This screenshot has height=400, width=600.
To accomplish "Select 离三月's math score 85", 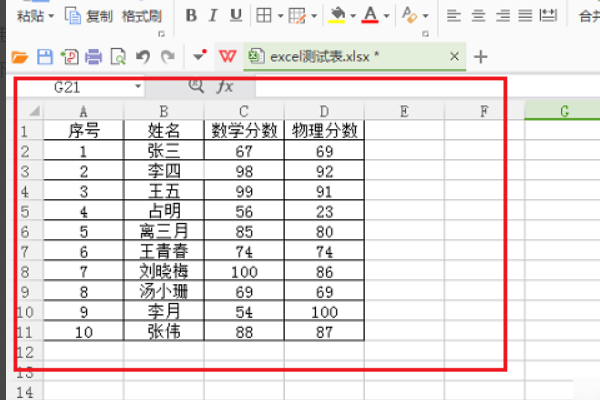I will click(x=244, y=231).
